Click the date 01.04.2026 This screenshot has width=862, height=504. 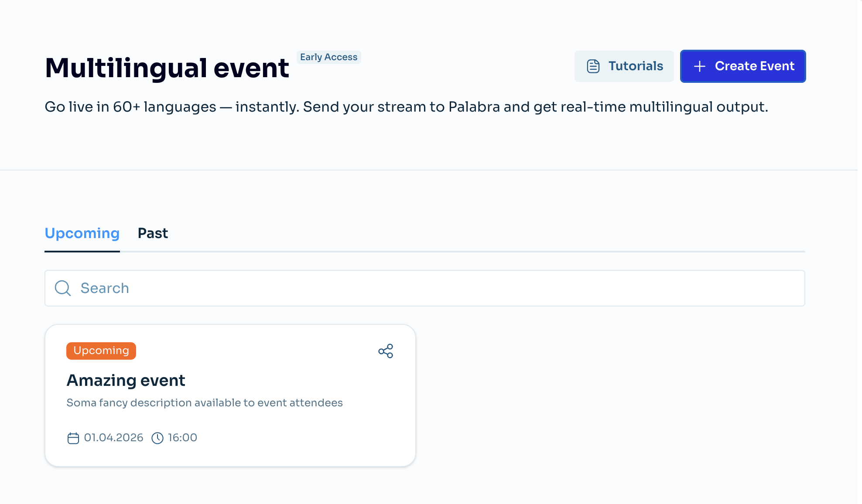point(113,438)
